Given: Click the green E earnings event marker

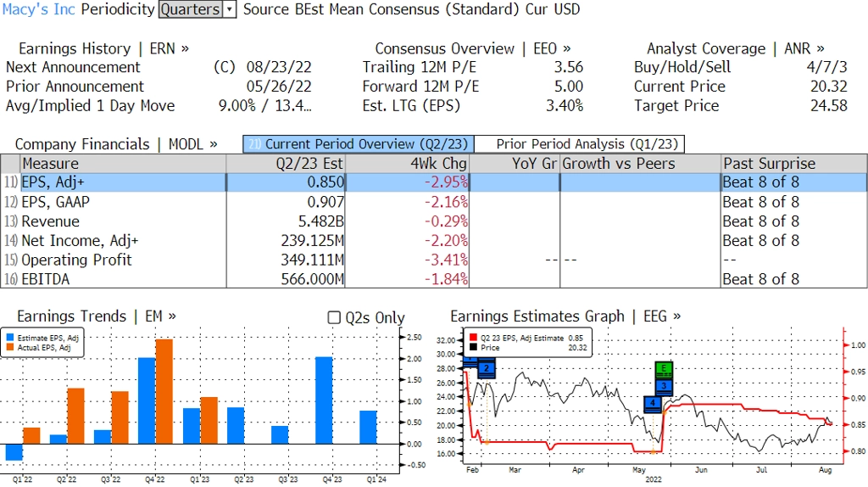Looking at the screenshot, I should coord(664,369).
